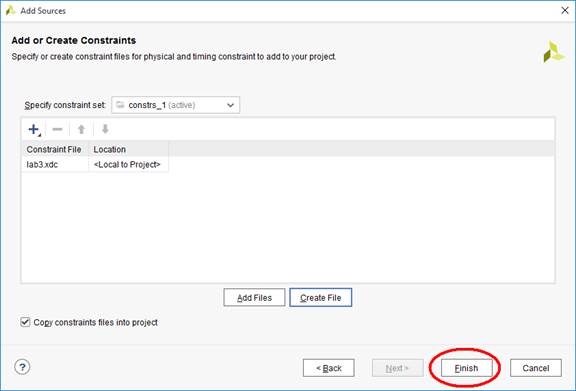Expand the constrs_1 dropdown arrow

pyautogui.click(x=230, y=105)
